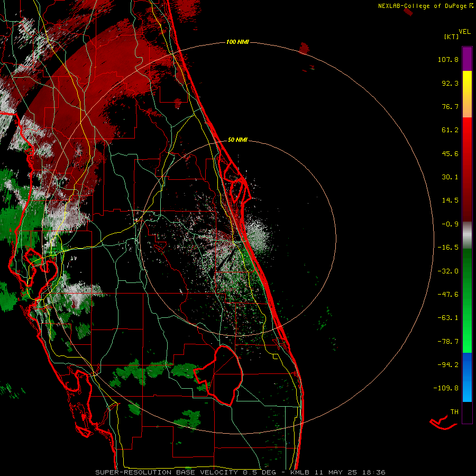Select the -78.7 velocity scale value
This screenshot has height=476, width=476.
pos(448,342)
